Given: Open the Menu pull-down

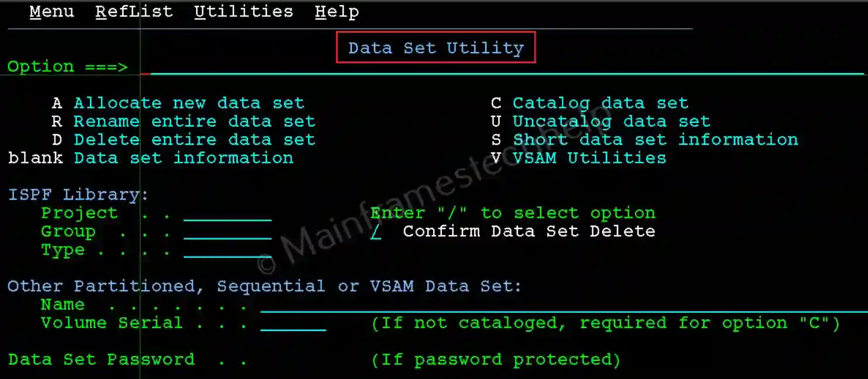Looking at the screenshot, I should (52, 12).
